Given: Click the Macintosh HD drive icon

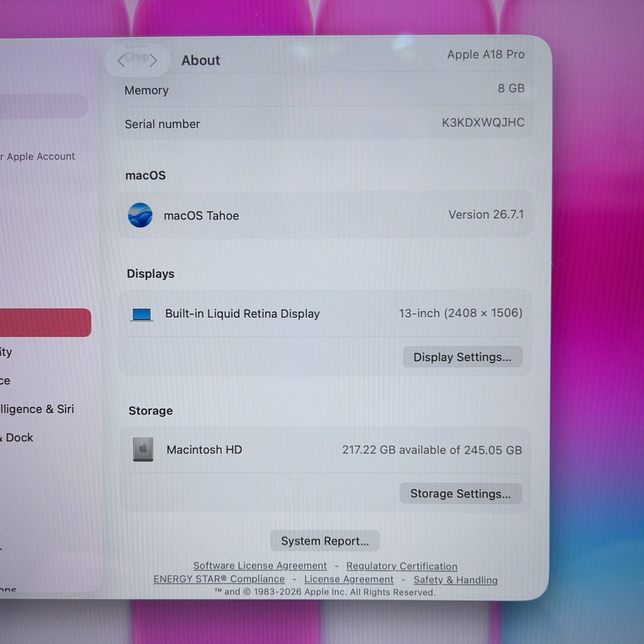Looking at the screenshot, I should [x=143, y=450].
